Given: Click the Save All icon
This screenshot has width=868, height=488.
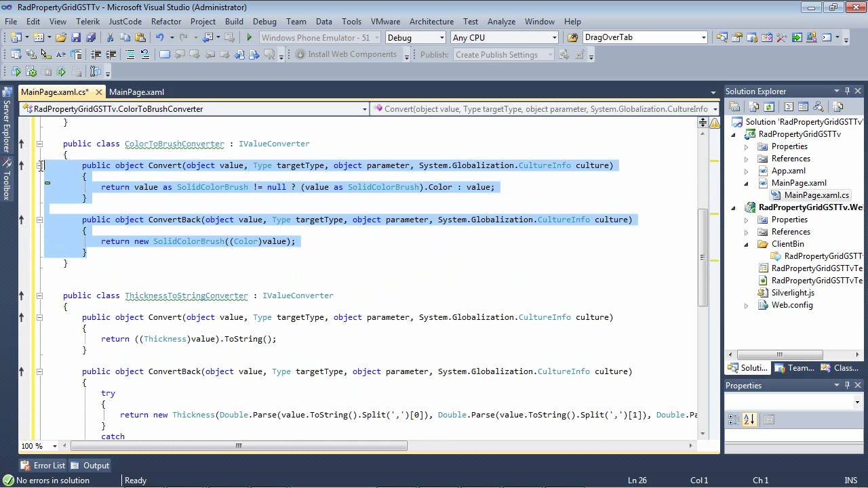Looking at the screenshot, I should (91, 38).
